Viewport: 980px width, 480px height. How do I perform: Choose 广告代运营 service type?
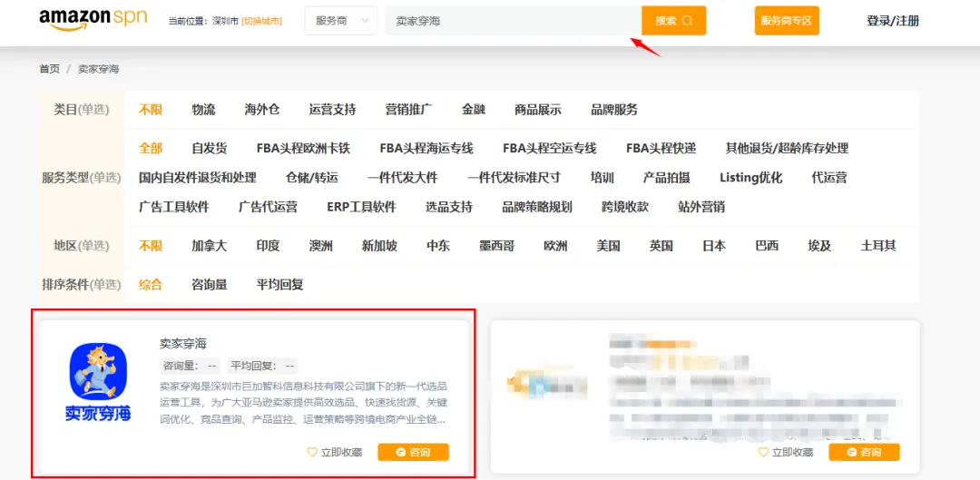268,207
